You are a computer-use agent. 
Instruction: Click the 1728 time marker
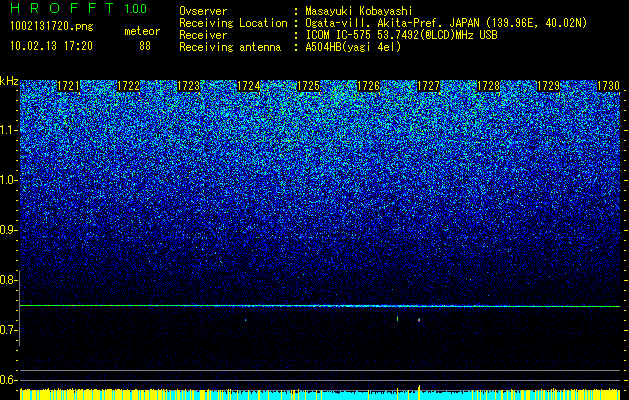(x=489, y=86)
